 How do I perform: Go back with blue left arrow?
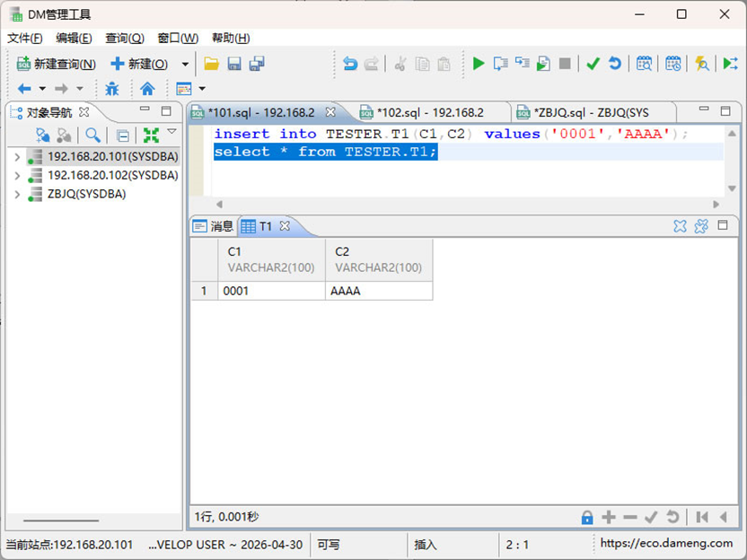point(24,89)
